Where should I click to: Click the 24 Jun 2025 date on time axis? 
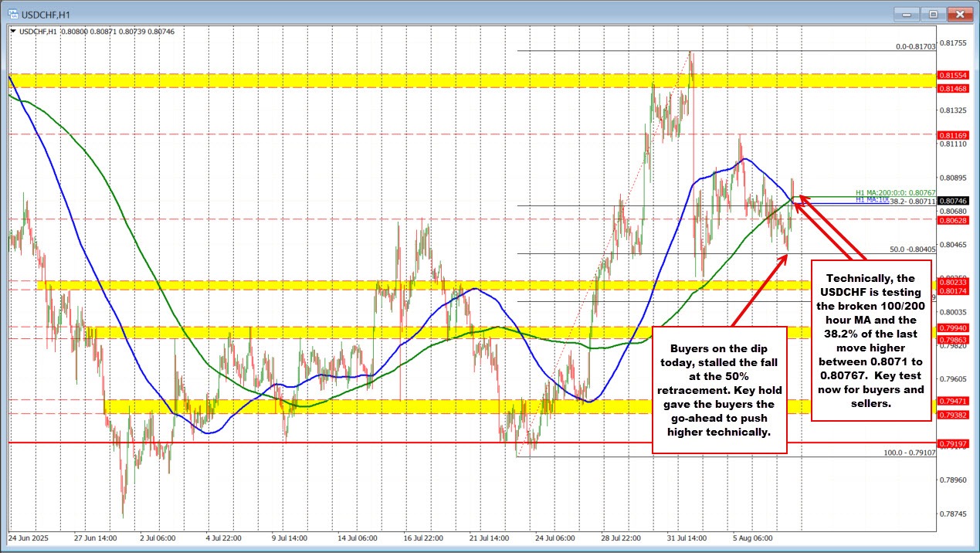tap(28, 536)
